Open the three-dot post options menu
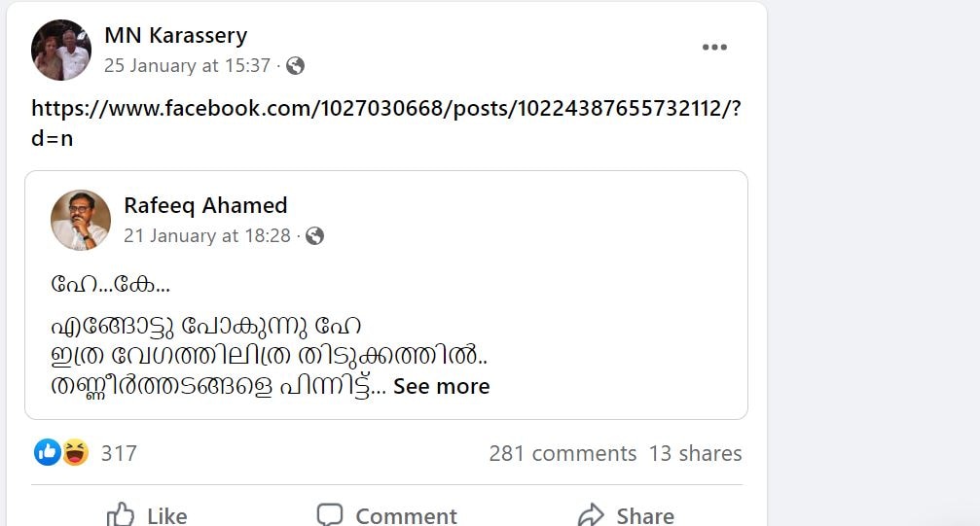 pos(714,48)
